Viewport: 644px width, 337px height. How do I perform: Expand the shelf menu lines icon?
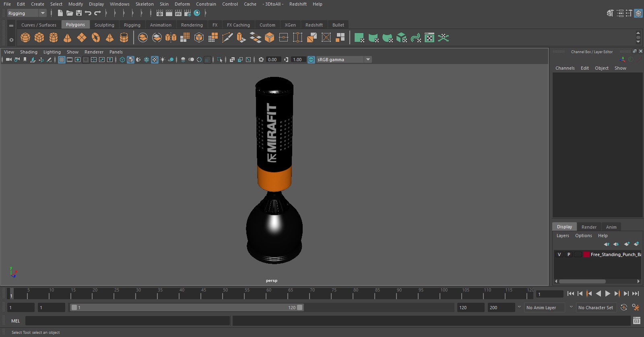[11, 25]
